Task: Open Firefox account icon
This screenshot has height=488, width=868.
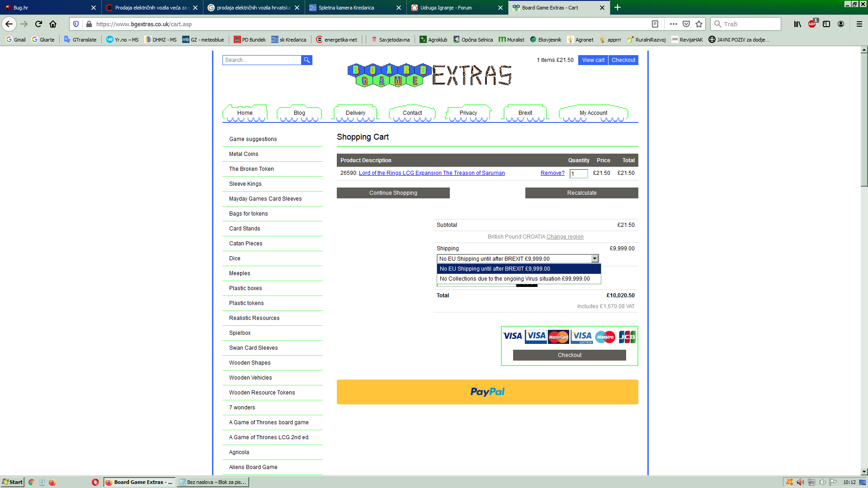Action: click(x=841, y=24)
